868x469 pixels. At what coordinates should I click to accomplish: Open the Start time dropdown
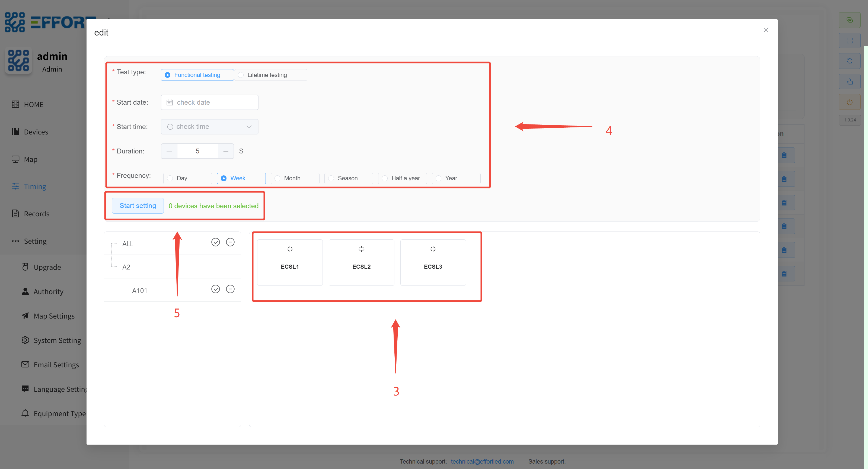point(210,127)
